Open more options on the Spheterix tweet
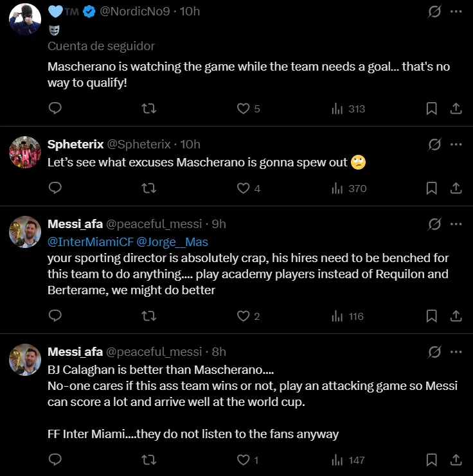The height and width of the screenshot is (476, 473). 456,144
